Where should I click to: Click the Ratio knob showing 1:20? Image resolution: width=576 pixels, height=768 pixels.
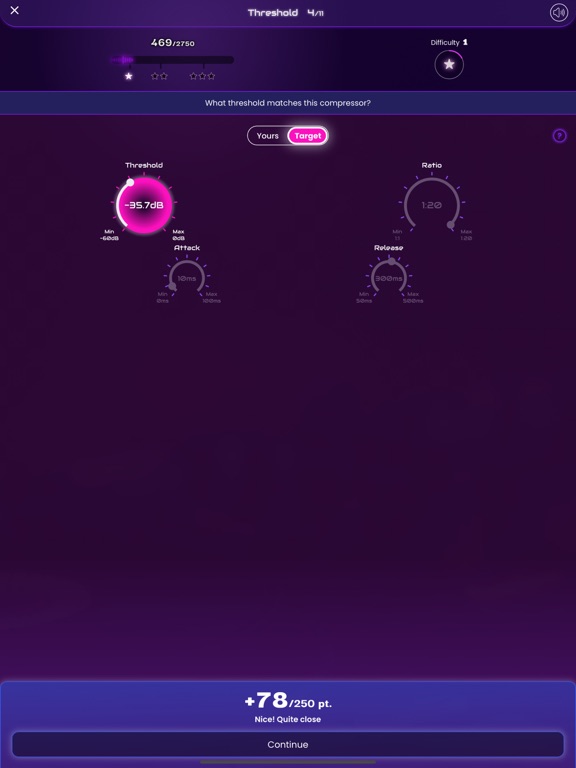pos(432,205)
